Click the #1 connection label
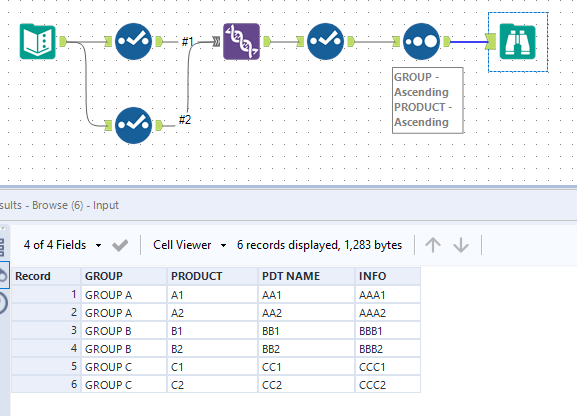This screenshot has height=416, width=577. (x=187, y=42)
